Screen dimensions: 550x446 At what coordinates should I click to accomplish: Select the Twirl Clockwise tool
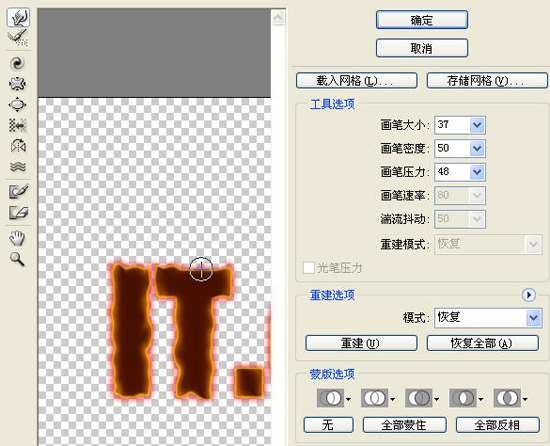click(x=18, y=63)
